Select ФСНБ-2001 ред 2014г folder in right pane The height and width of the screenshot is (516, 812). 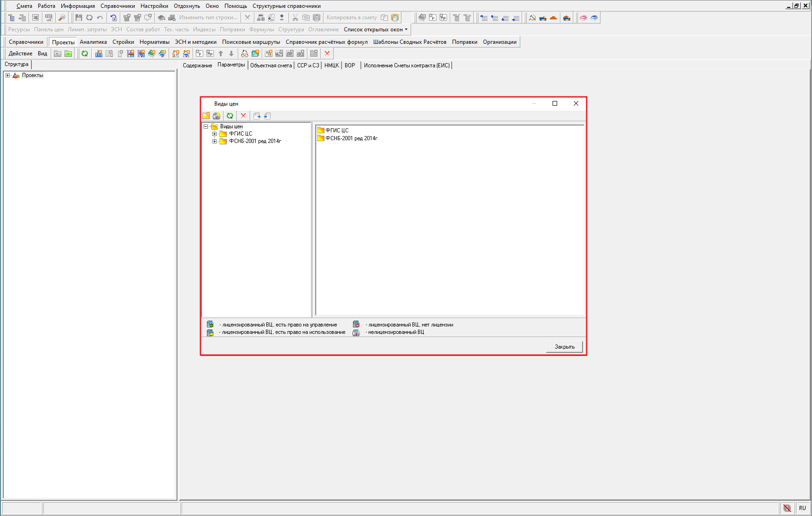(351, 138)
